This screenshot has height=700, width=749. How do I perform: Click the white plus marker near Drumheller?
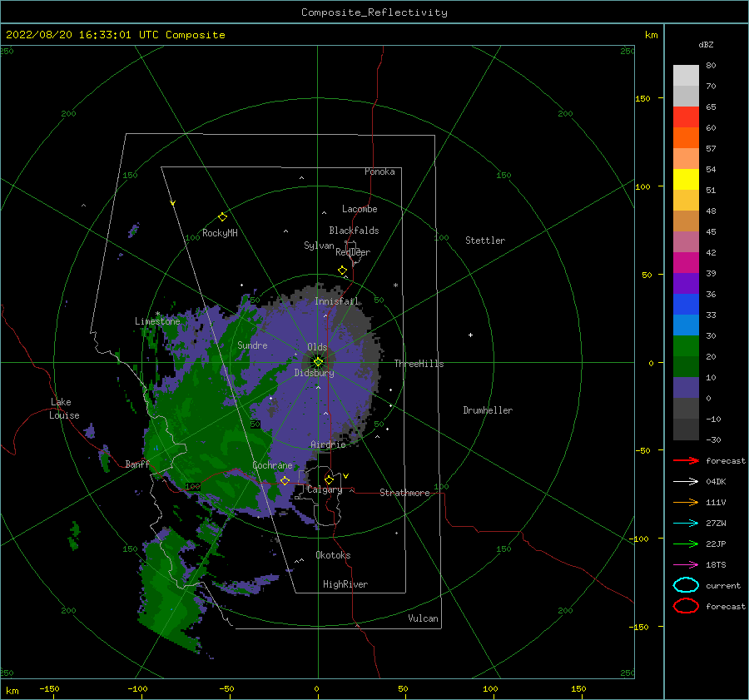click(x=470, y=335)
